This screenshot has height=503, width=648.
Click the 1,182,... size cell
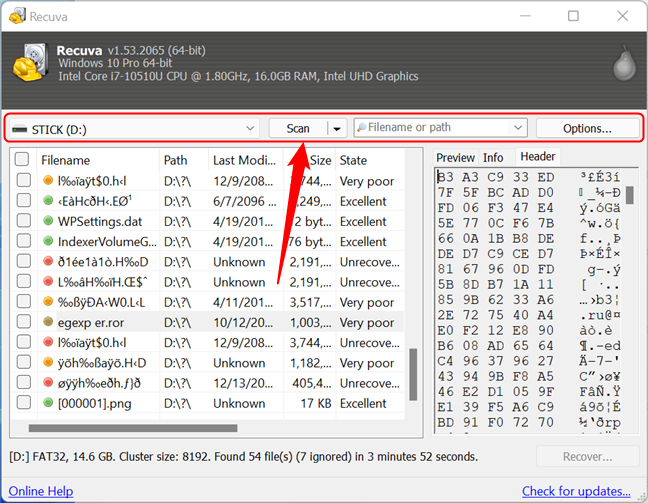310,363
